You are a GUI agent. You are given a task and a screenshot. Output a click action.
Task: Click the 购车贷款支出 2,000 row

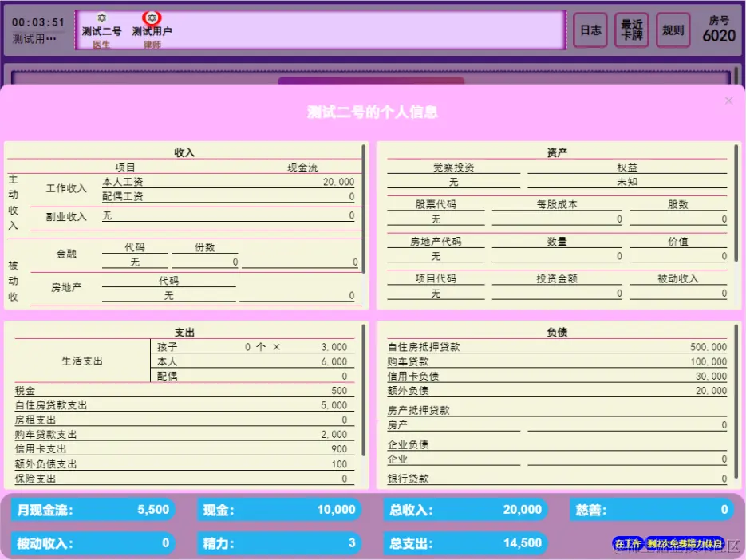pos(184,435)
